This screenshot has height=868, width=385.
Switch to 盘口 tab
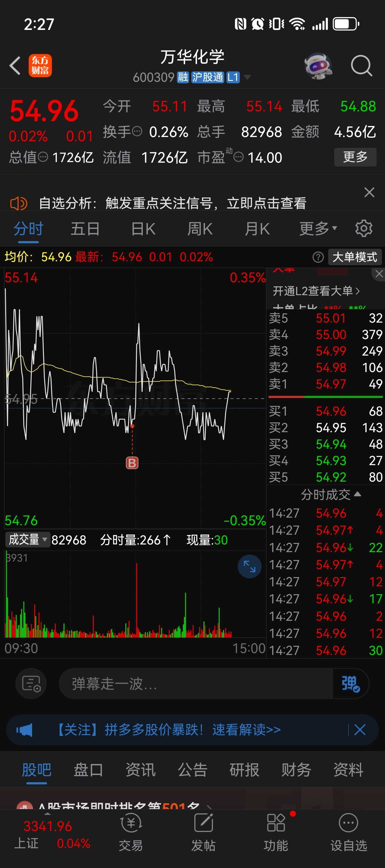tap(88, 770)
